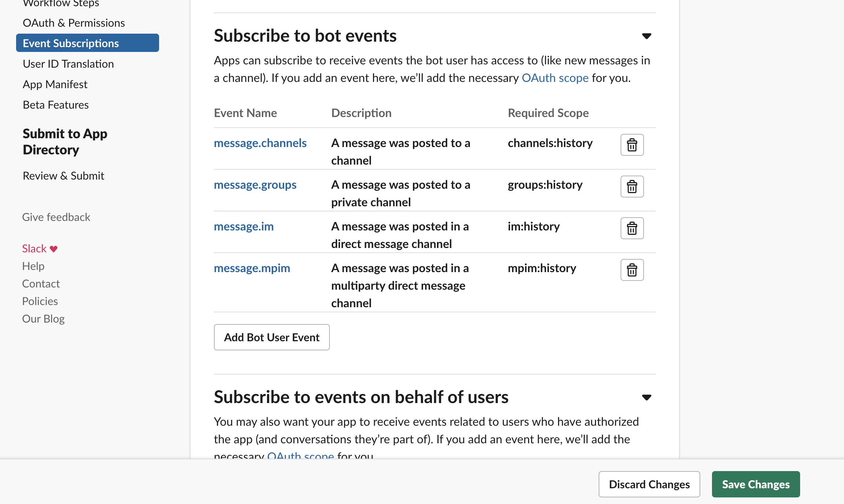Click the Add Bot User Event button
The height and width of the screenshot is (504, 844).
(x=271, y=337)
